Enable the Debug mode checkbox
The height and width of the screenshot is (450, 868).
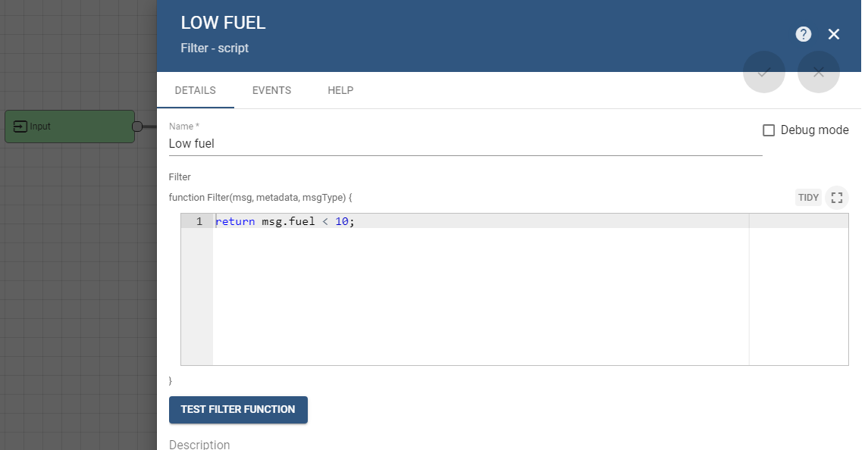coord(769,130)
